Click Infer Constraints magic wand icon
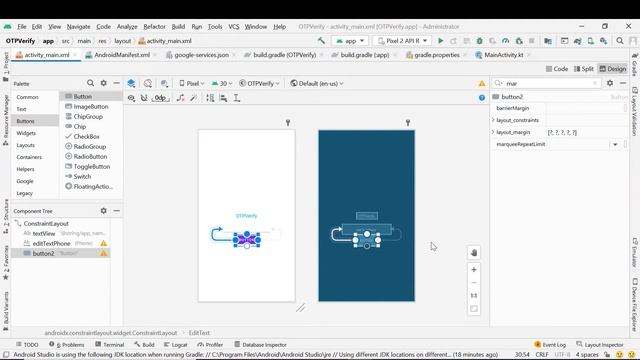This screenshot has width=640, height=360. tap(193, 98)
